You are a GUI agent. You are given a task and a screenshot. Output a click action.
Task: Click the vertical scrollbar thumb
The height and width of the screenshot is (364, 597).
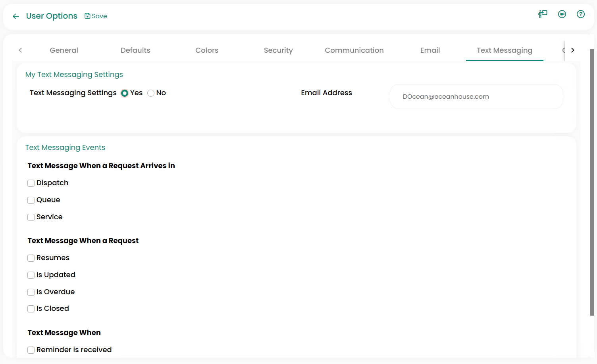[592, 182]
